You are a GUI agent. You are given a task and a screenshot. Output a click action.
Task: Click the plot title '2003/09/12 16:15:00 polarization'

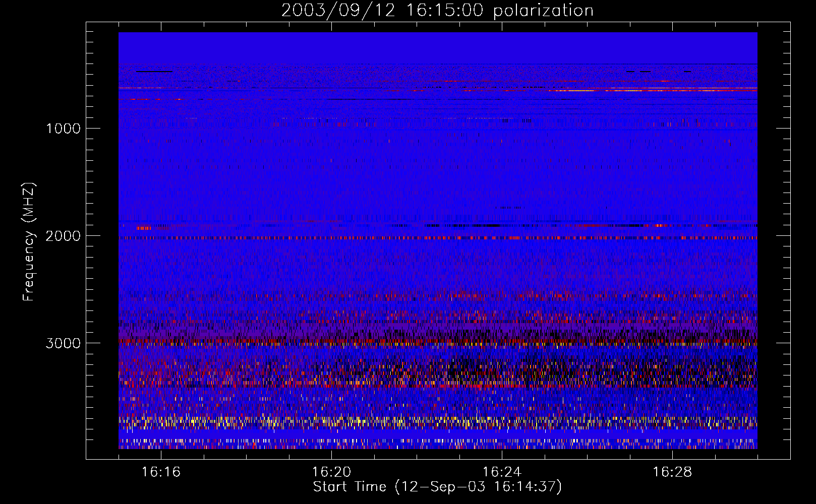click(437, 11)
